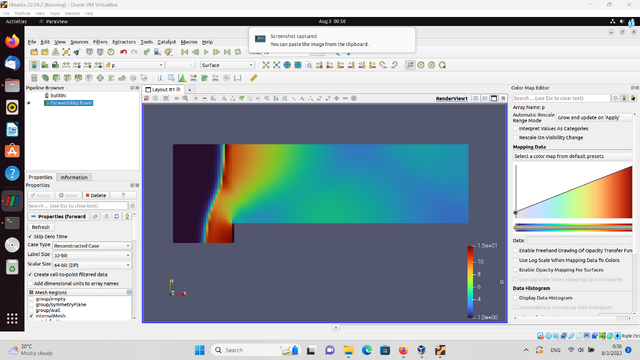Click the Refresh button
The height and width of the screenshot is (360, 640).
coord(41,227)
